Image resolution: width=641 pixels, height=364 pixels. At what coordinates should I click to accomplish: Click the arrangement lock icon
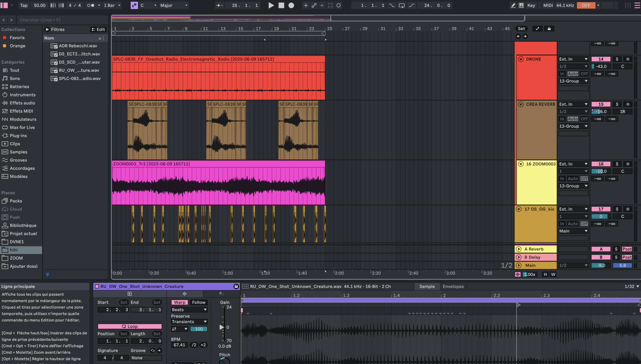(549, 29)
